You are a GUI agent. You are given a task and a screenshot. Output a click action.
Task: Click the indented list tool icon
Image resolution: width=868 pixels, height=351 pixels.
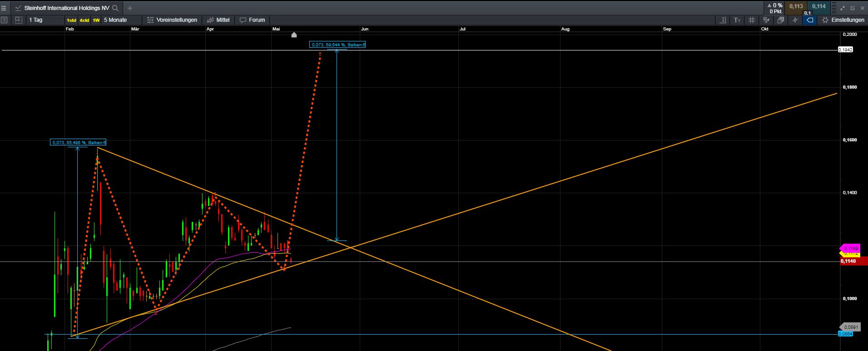[x=723, y=20]
